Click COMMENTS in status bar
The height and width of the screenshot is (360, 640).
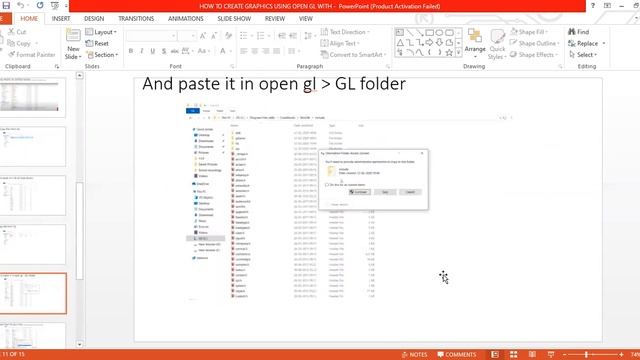coord(457,354)
